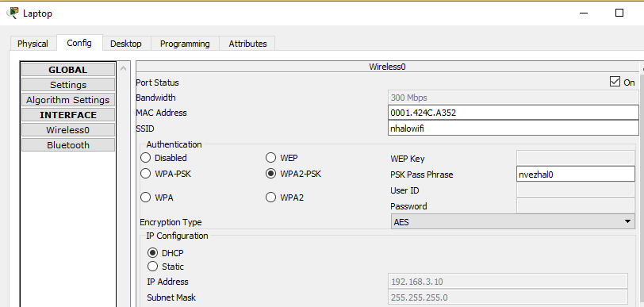Switch to the Physical tab

tap(33, 44)
